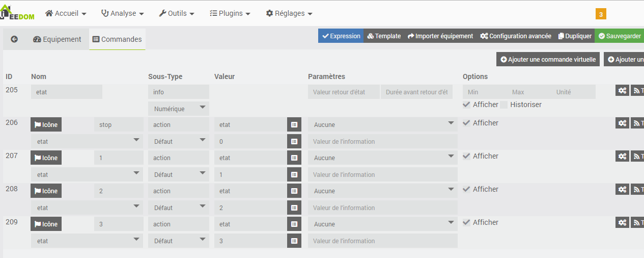Screen dimensions: 644x258
Task: Open the Numérique sub-type dropdown
Action: 179,108
